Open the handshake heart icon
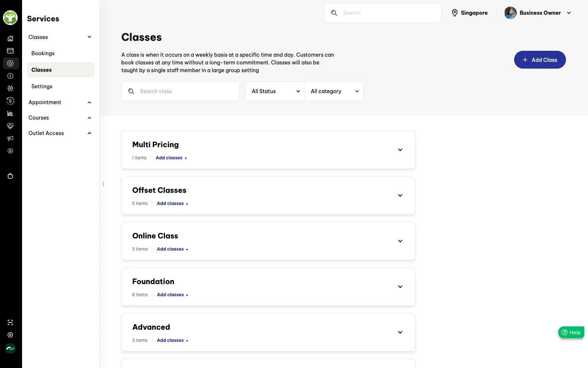Screen dimensions: 588x368 coord(10,126)
